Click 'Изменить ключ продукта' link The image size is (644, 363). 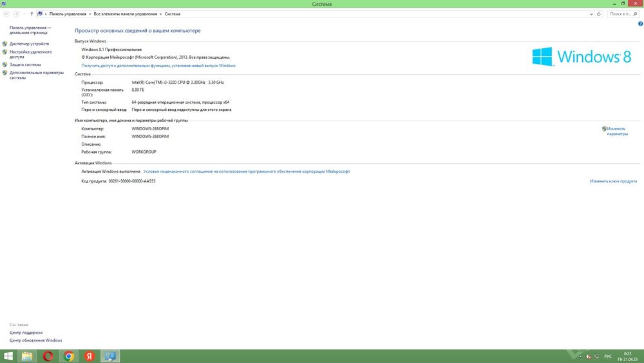click(x=613, y=181)
